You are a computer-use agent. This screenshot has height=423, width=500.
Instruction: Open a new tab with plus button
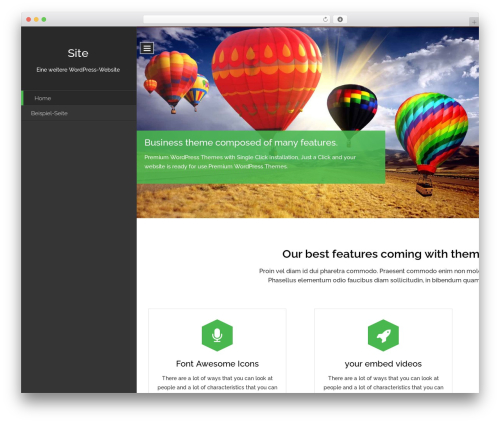474,22
